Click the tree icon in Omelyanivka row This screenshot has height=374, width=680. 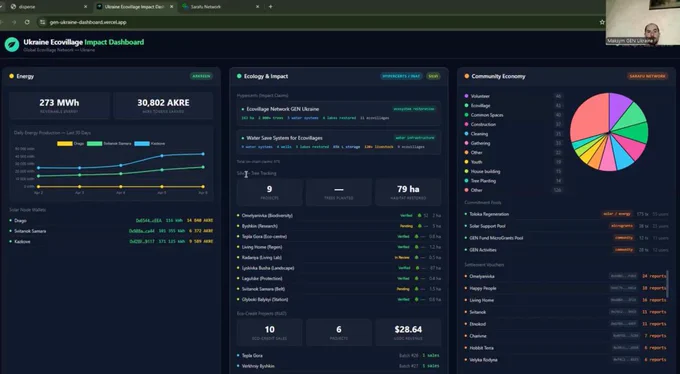pos(419,216)
